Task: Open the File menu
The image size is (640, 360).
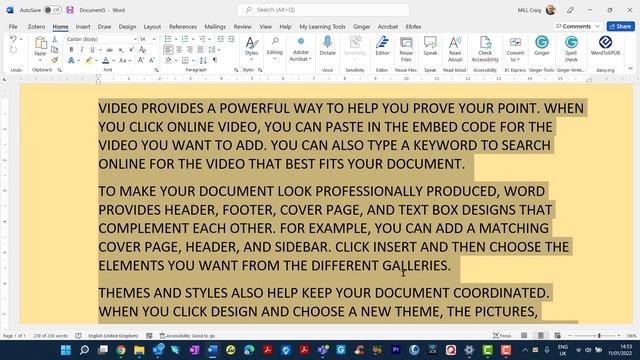Action: point(13,27)
